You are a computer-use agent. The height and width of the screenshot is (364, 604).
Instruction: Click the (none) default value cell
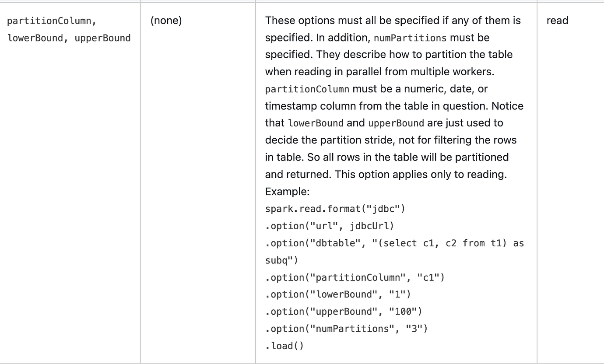[166, 21]
